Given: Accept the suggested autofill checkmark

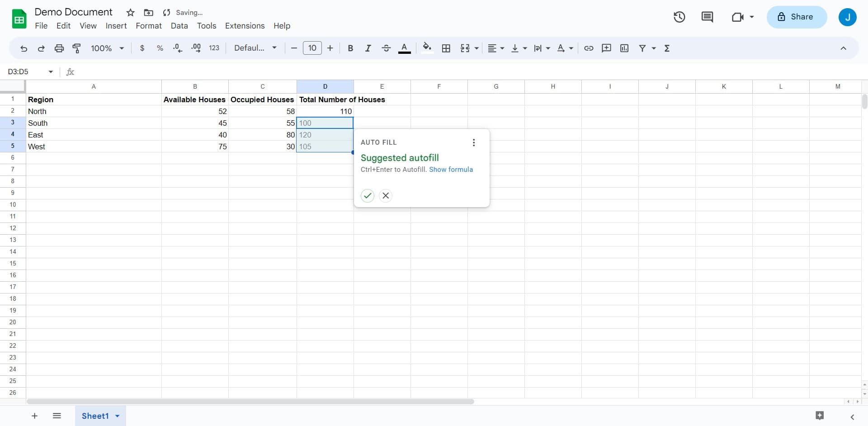Looking at the screenshot, I should pos(368,196).
